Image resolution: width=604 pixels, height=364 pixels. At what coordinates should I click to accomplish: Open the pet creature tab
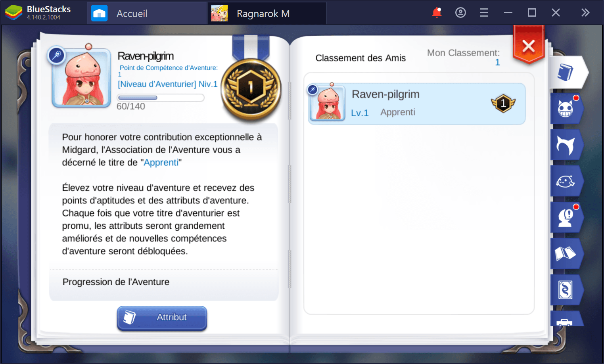(566, 181)
